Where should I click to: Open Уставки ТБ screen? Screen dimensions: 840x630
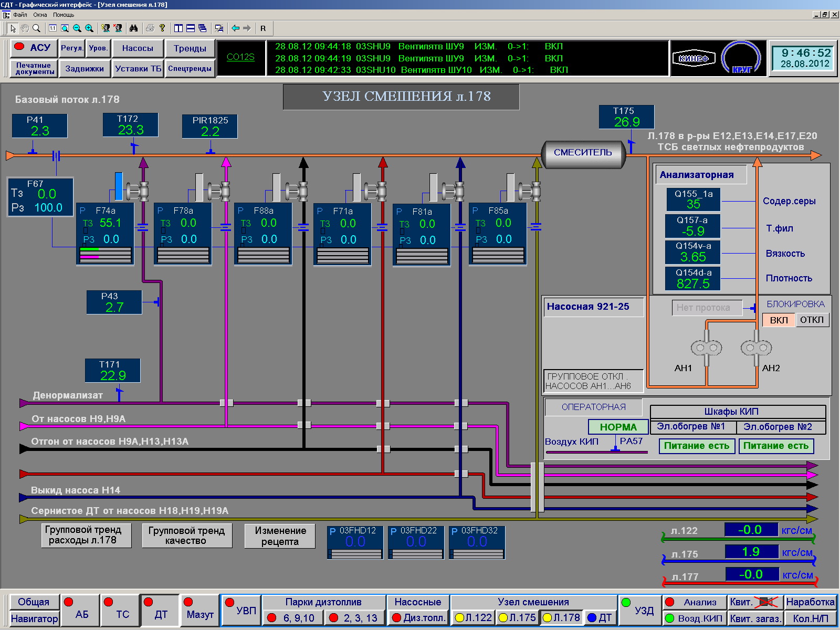pos(138,68)
